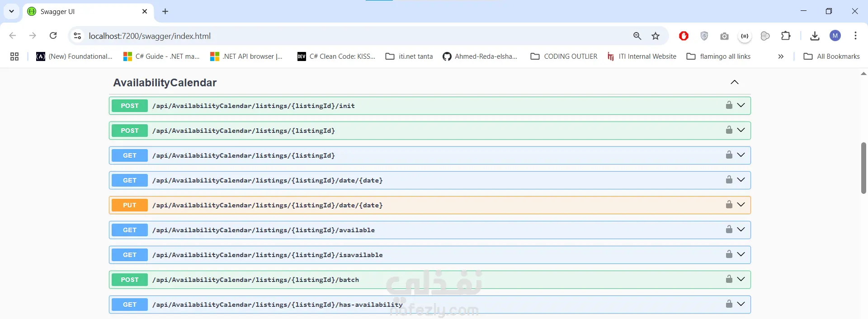Viewport: 868px width, 319px height.
Task: Open a new tab with plus button
Action: (165, 11)
